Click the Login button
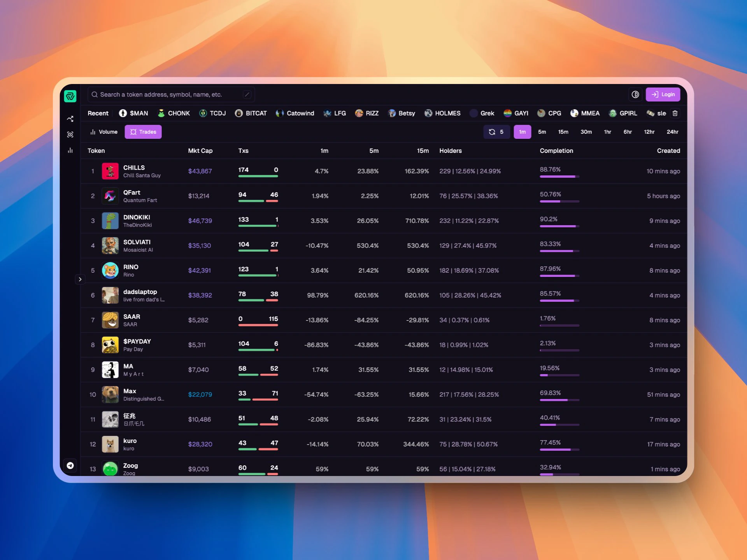Image resolution: width=747 pixels, height=560 pixels. coord(663,94)
